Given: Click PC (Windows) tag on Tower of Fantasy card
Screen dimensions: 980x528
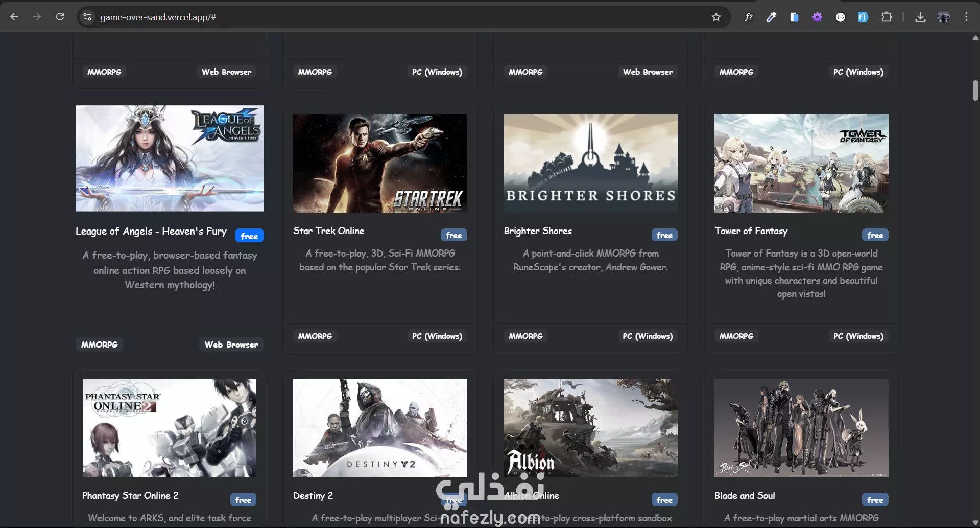Looking at the screenshot, I should click(858, 336).
